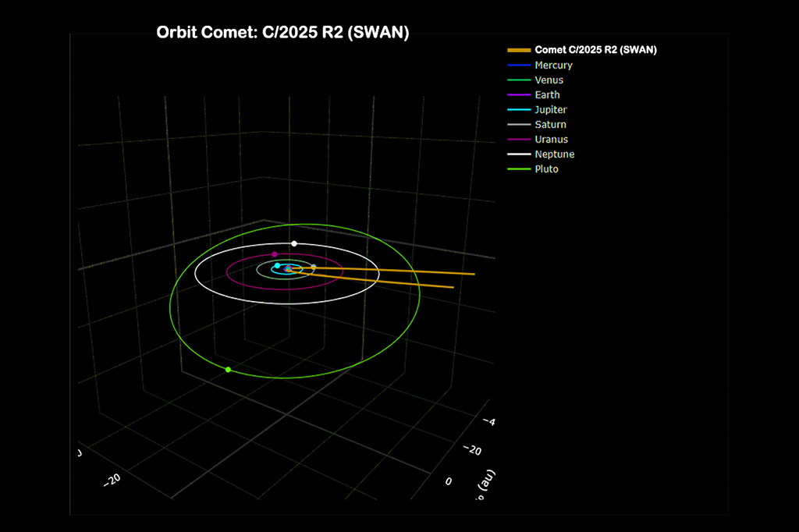Click the lower orange comet trajectory's right end
Viewport: 799px width, 532px height.
coord(452,288)
